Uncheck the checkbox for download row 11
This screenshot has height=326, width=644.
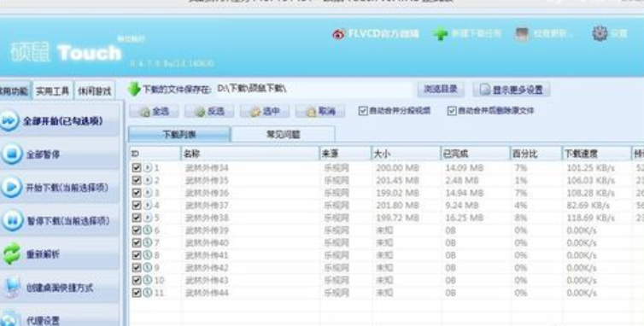137,293
